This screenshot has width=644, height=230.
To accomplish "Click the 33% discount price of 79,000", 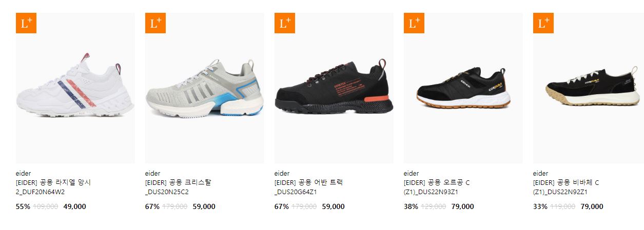I will (592, 207).
